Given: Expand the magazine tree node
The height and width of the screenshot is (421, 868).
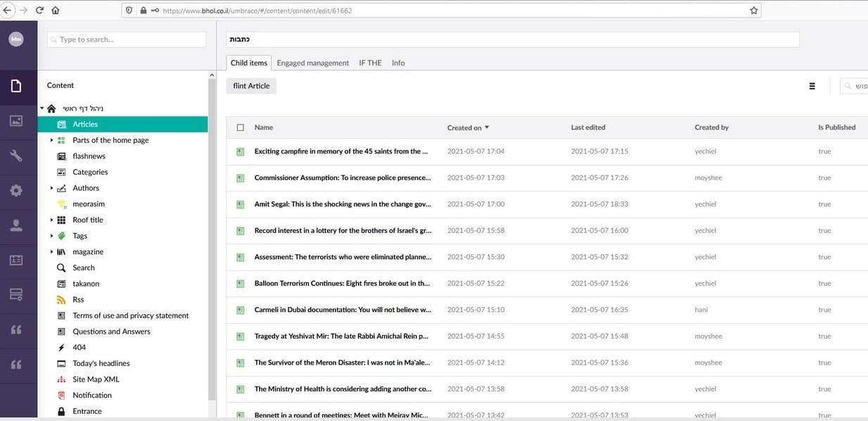Looking at the screenshot, I should (51, 252).
